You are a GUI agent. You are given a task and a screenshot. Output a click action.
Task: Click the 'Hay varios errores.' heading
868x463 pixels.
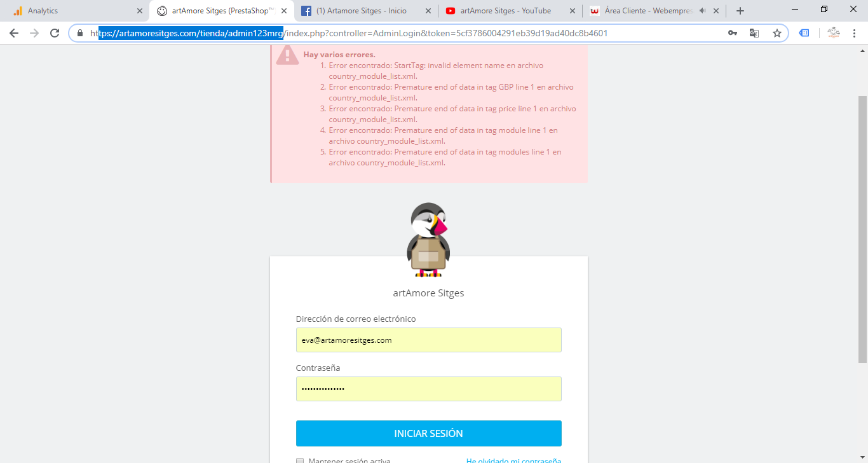pyautogui.click(x=339, y=55)
